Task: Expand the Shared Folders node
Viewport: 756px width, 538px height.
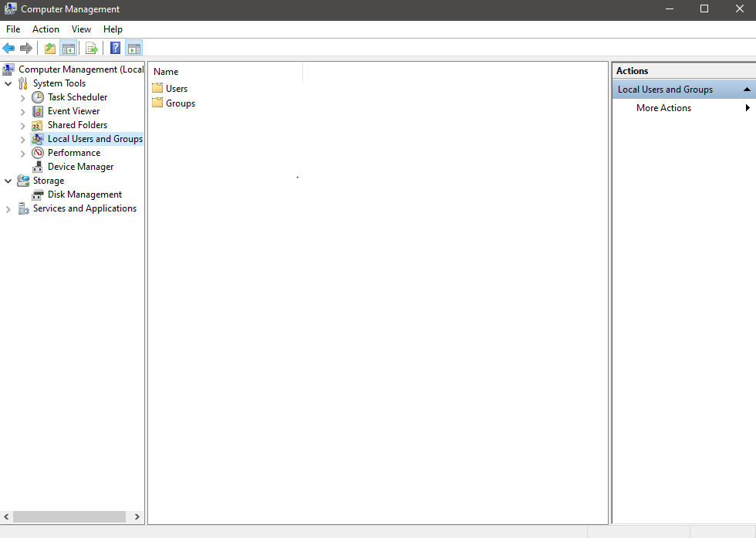Action: [x=22, y=126]
